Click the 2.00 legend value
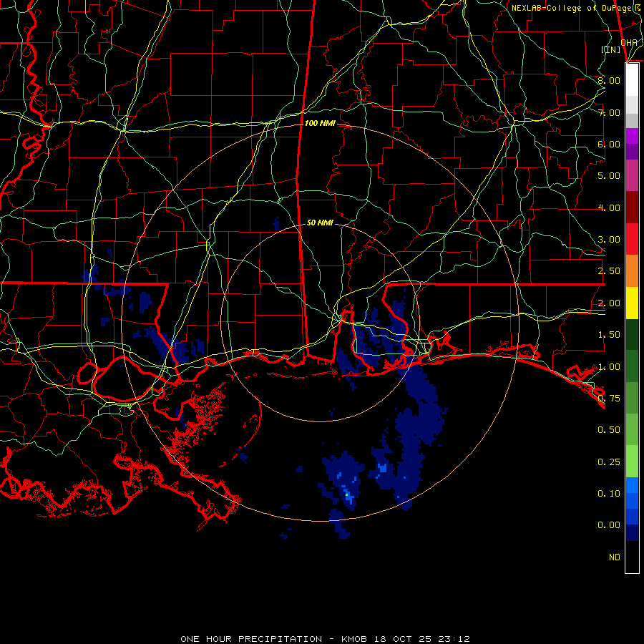 pos(609,303)
